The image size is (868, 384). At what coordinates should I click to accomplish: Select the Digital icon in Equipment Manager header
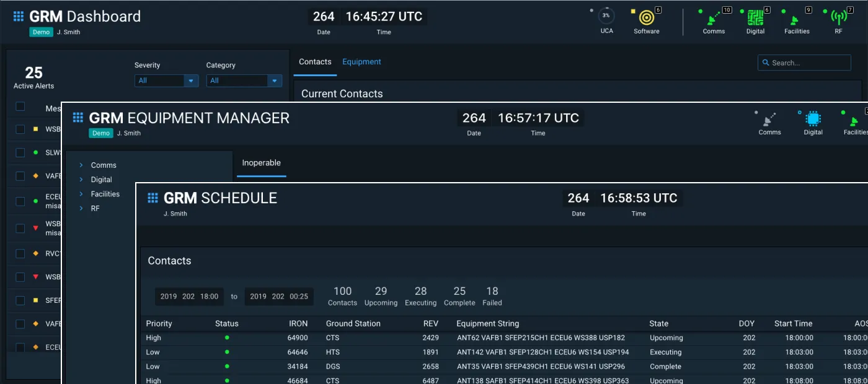(813, 120)
